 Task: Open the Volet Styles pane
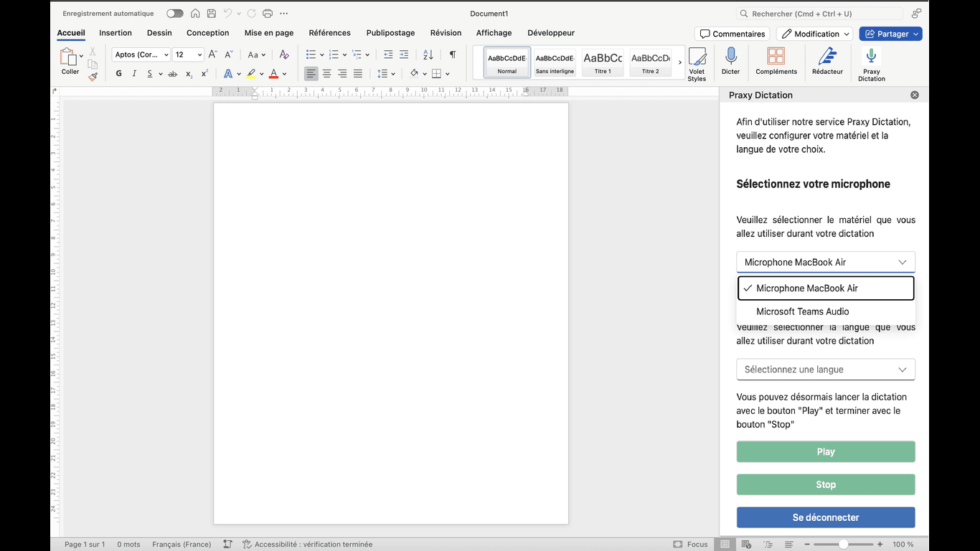pyautogui.click(x=697, y=64)
